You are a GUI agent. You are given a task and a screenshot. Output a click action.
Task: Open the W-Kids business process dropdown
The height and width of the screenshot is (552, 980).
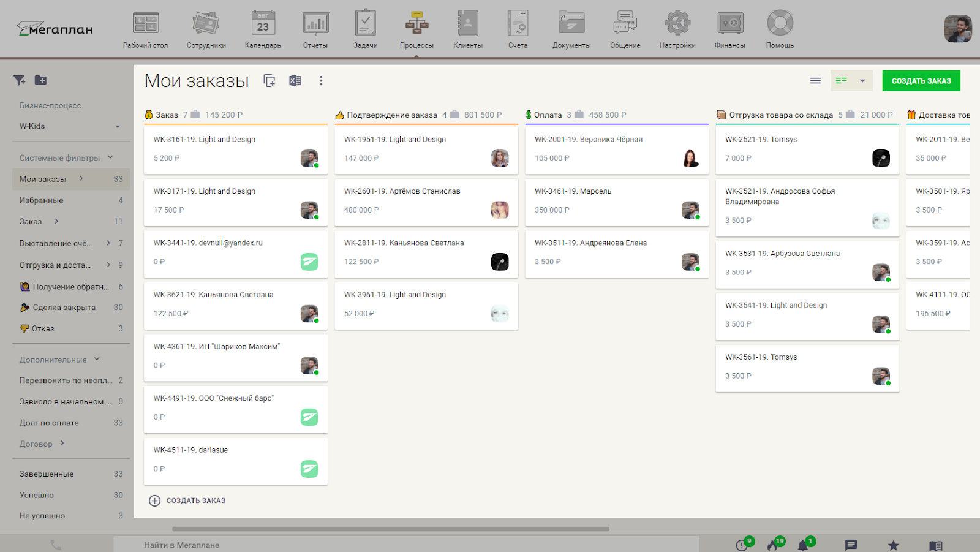[x=69, y=126]
